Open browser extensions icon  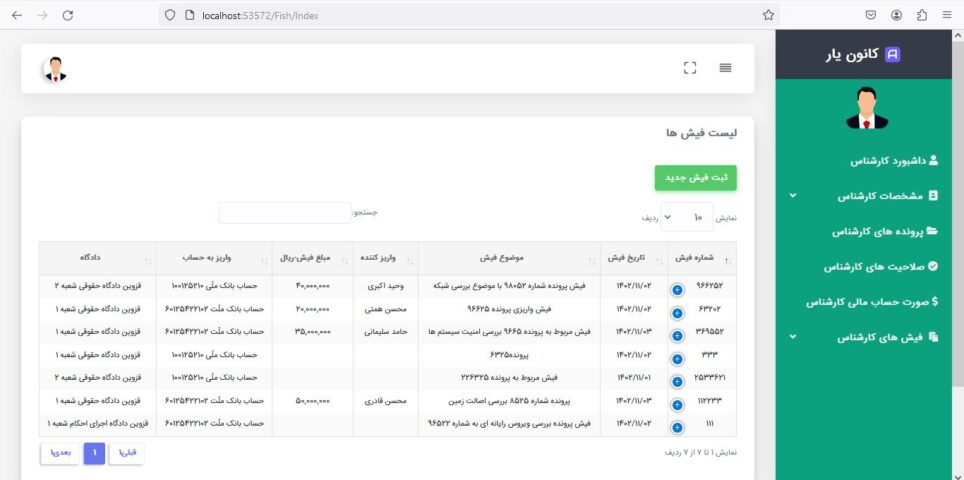[x=921, y=15]
